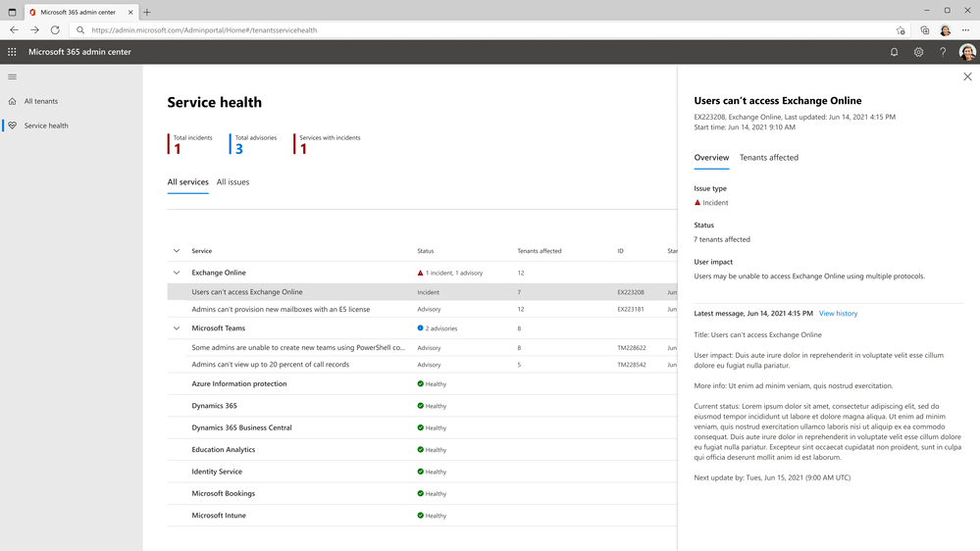980x551 pixels.
Task: Open the Tenants affected tab in panel
Action: coord(769,158)
